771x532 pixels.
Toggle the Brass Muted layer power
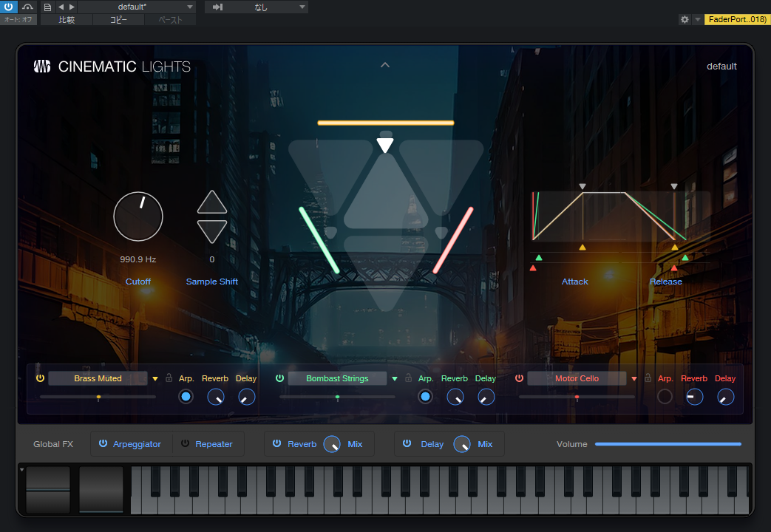pyautogui.click(x=40, y=378)
